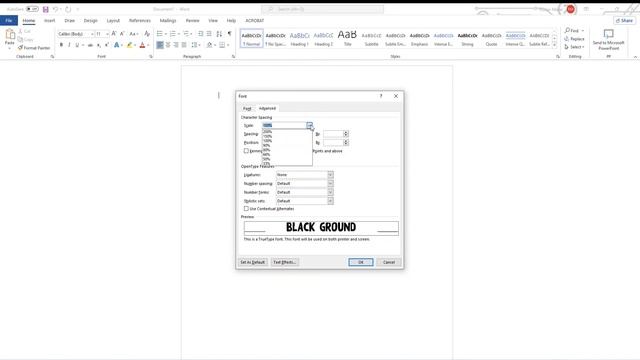Click the Set As Default button
Screen dimensions: 640x360
click(253, 262)
